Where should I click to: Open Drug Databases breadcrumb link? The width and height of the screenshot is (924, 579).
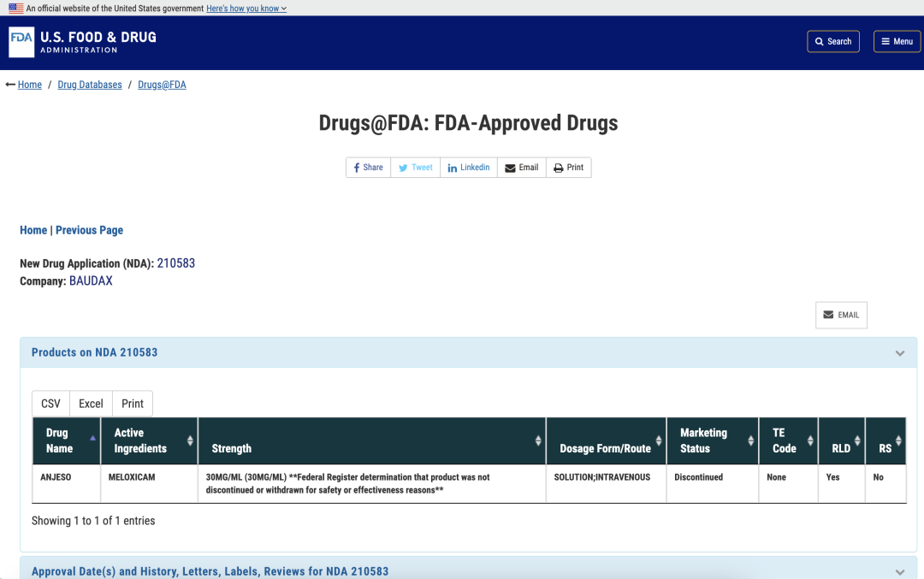(x=90, y=85)
